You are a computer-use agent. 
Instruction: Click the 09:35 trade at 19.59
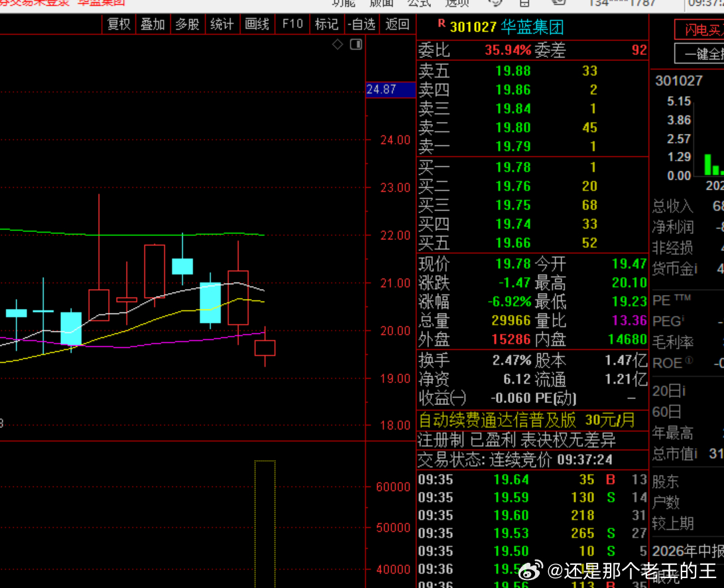533,498
